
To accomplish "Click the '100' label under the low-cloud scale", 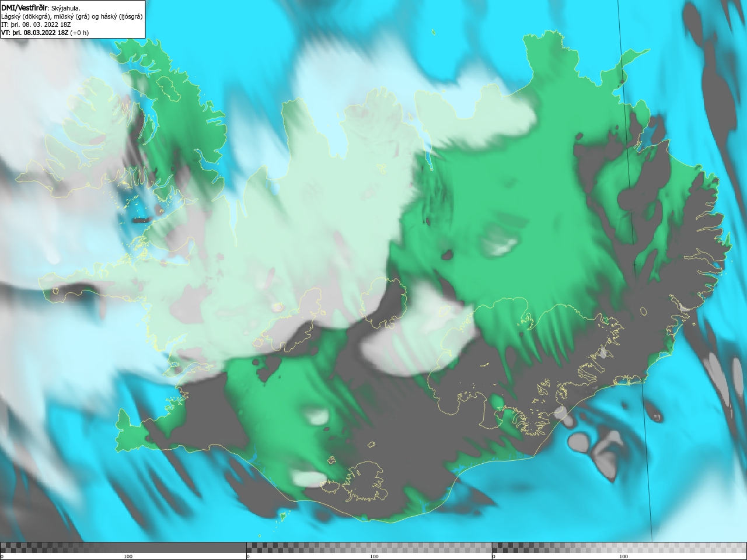I will pos(128,556).
